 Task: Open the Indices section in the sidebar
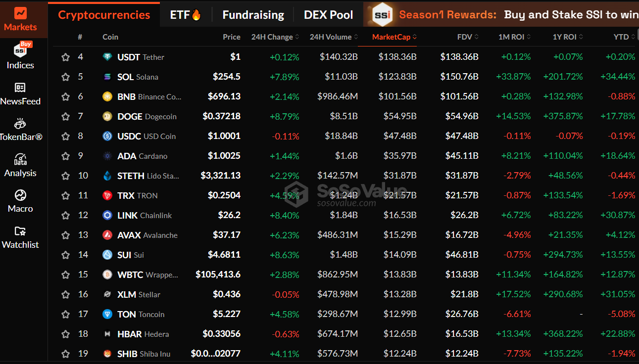[x=20, y=56]
